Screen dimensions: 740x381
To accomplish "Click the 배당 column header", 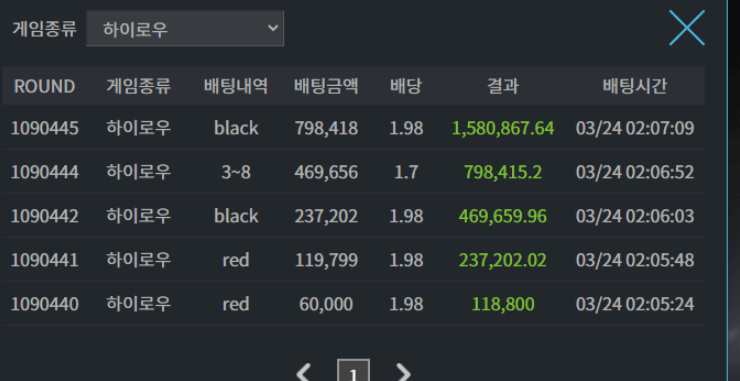I will pos(406,86).
